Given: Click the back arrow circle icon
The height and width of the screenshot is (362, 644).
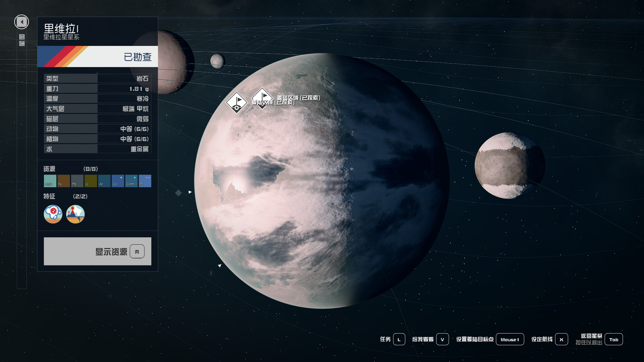Looking at the screenshot, I should tap(21, 22).
